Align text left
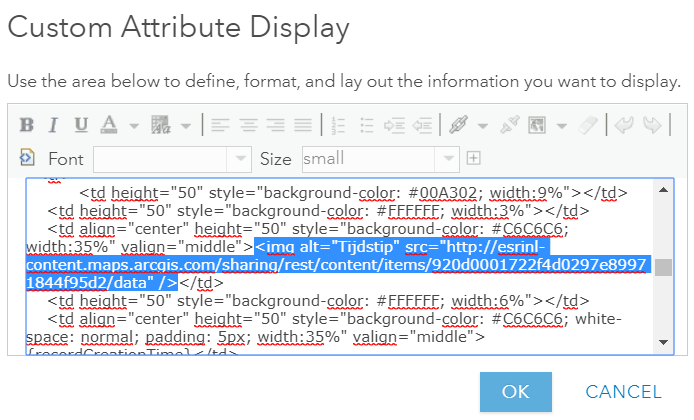 (220, 125)
